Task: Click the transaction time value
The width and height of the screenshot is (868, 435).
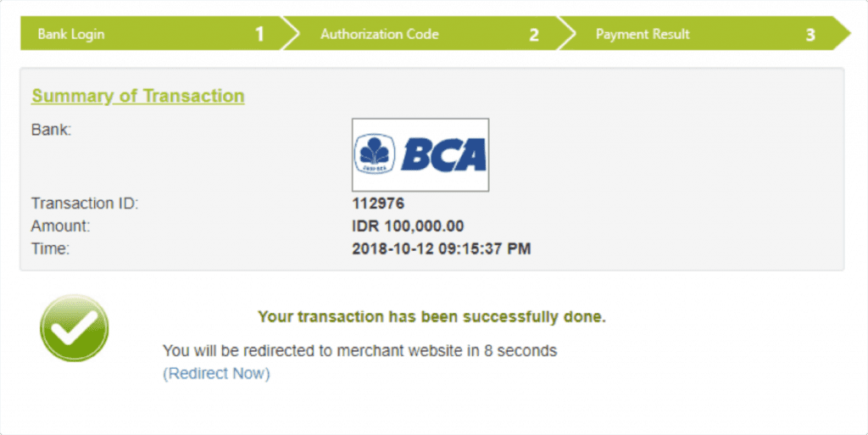Action: click(442, 249)
